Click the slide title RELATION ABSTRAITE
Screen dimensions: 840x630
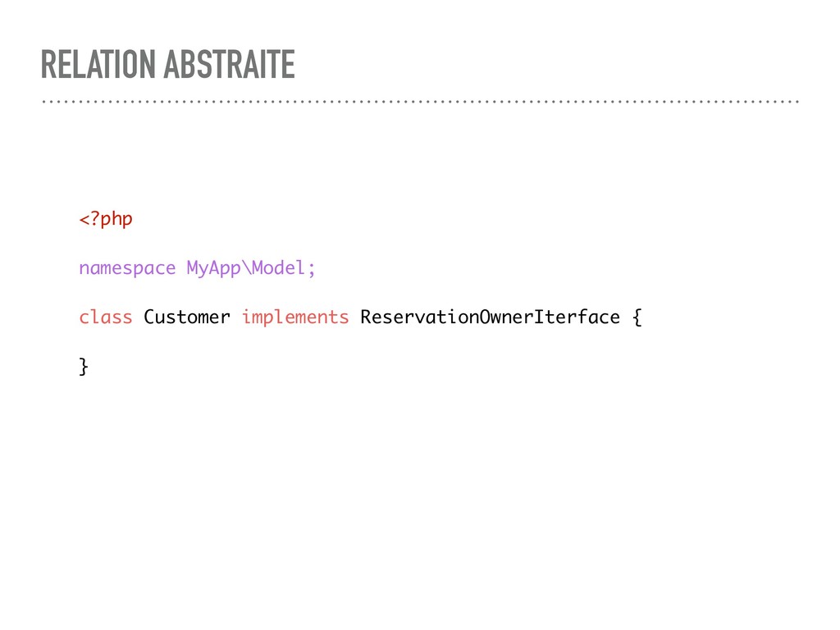pos(167,64)
